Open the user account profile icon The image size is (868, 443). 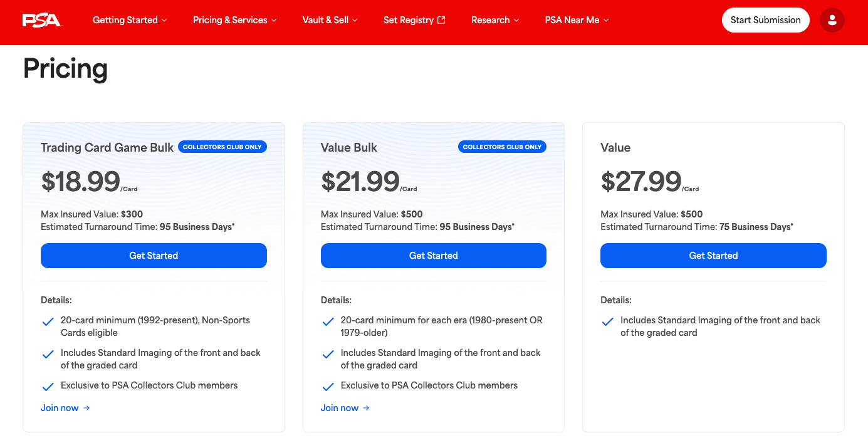pyautogui.click(x=832, y=20)
